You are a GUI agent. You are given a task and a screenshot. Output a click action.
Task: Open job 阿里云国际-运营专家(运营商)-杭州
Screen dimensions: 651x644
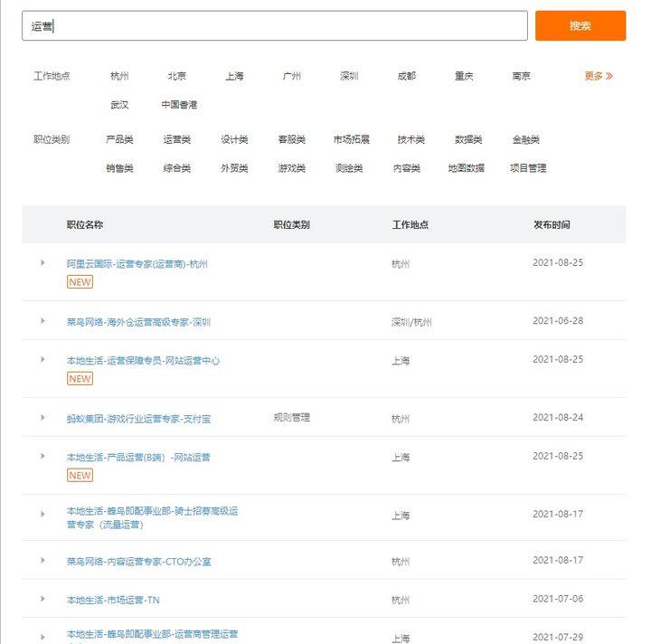click(137, 264)
